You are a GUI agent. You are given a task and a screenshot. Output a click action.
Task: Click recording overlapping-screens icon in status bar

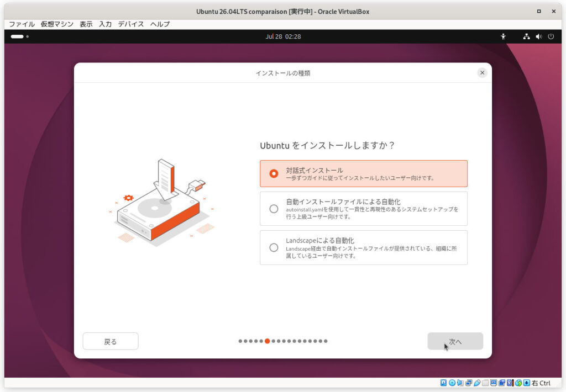pos(502,383)
